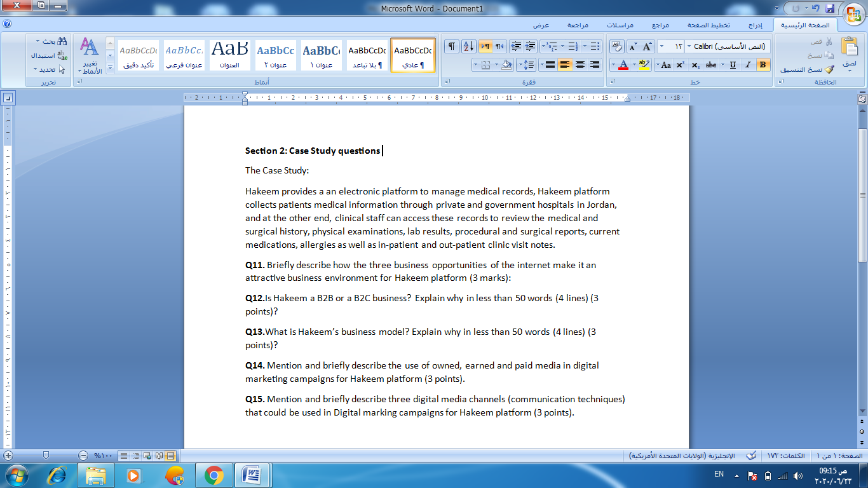Select the center alignment icon

click(x=579, y=64)
